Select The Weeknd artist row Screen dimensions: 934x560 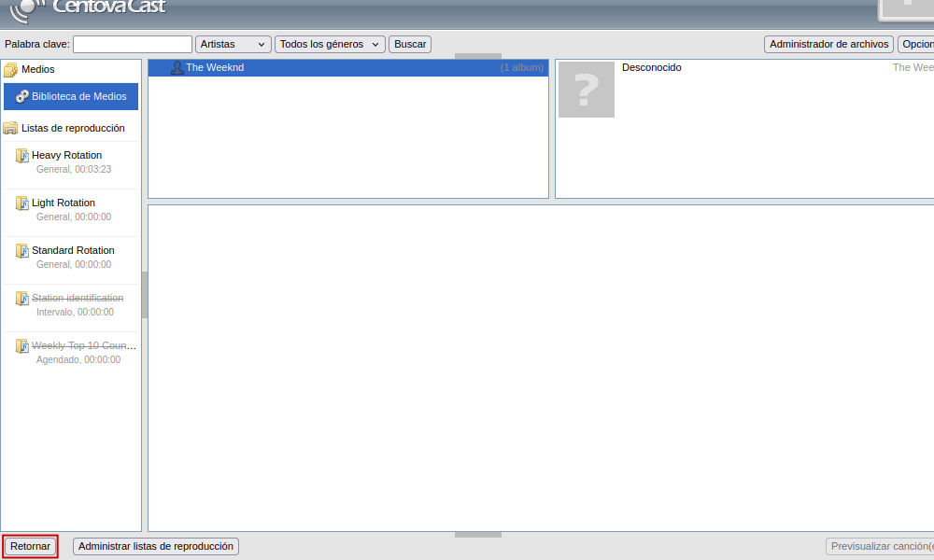[x=347, y=68]
